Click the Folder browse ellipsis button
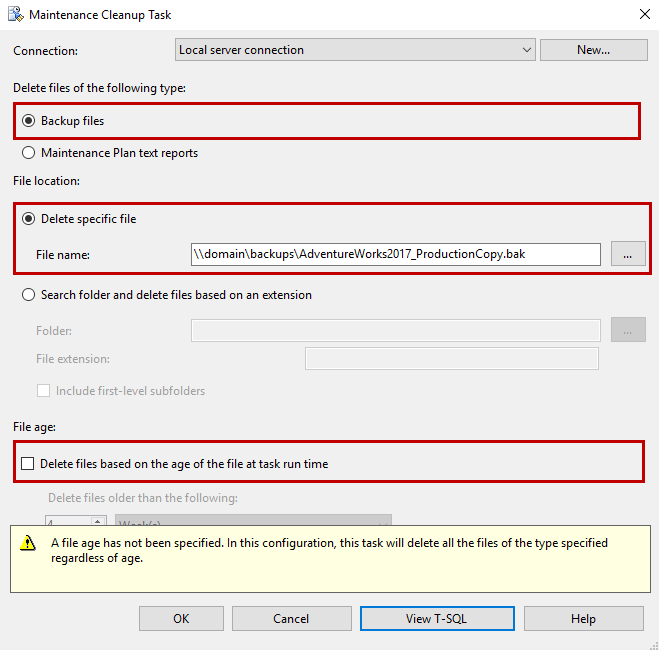 [627, 330]
